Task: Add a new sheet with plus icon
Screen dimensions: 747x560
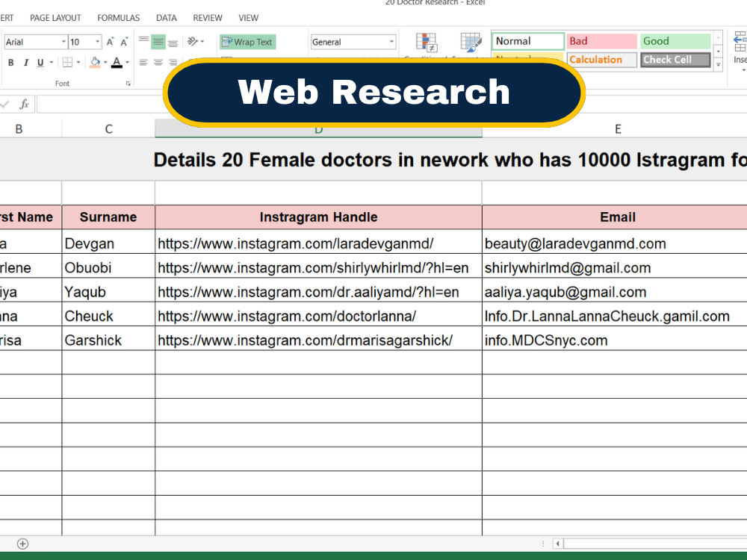Action: (x=22, y=544)
